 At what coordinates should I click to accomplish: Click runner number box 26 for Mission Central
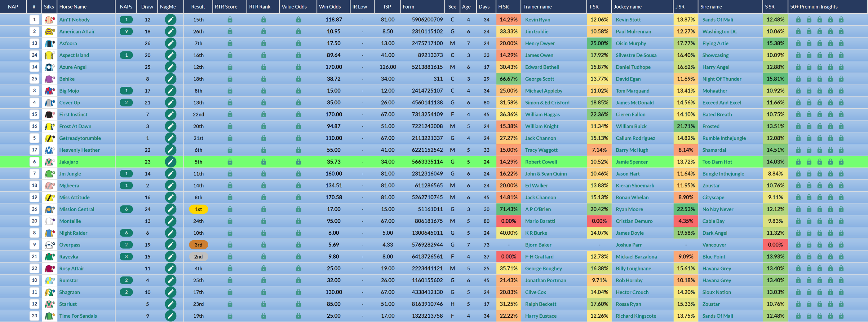point(34,209)
